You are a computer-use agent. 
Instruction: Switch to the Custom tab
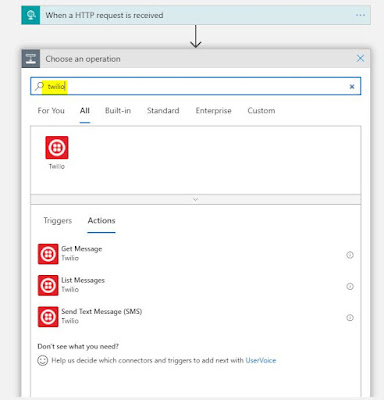[261, 111]
